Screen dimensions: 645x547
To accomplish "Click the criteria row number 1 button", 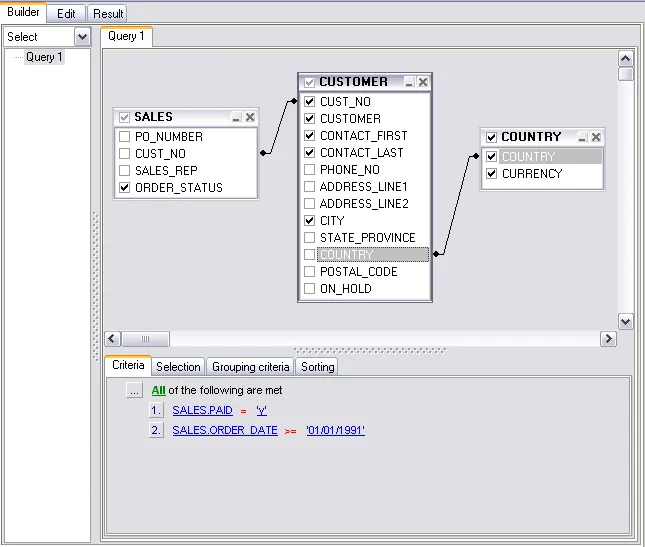I will [155, 410].
